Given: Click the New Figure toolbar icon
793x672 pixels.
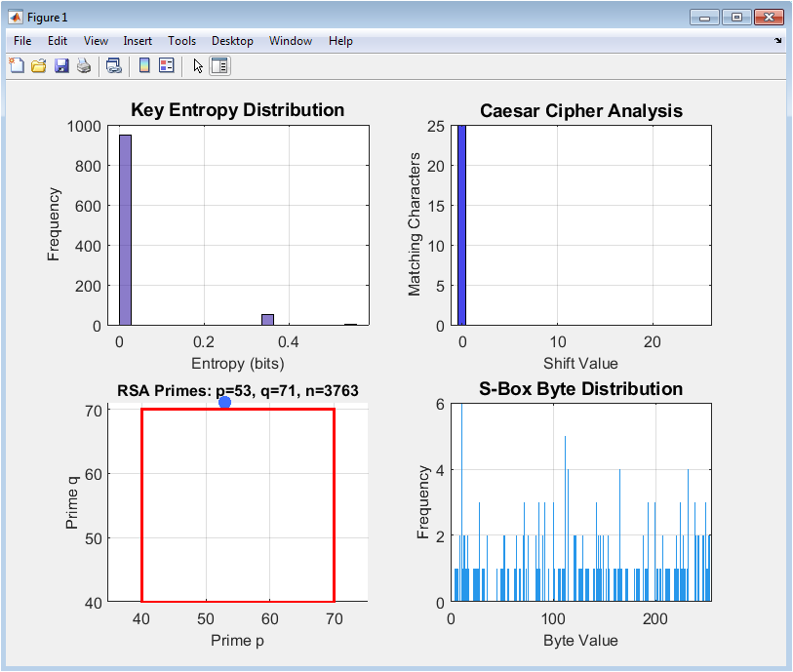Looking at the screenshot, I should coord(17,66).
